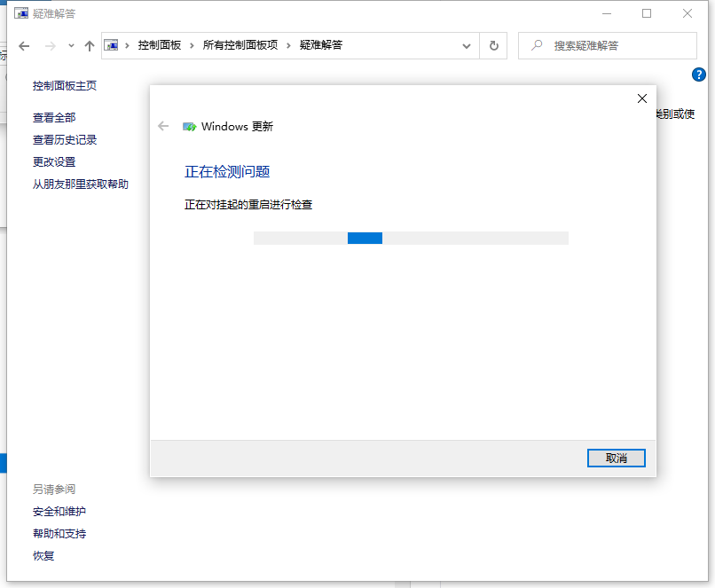Click the Windows 更新 icon in dialog

[x=189, y=127]
